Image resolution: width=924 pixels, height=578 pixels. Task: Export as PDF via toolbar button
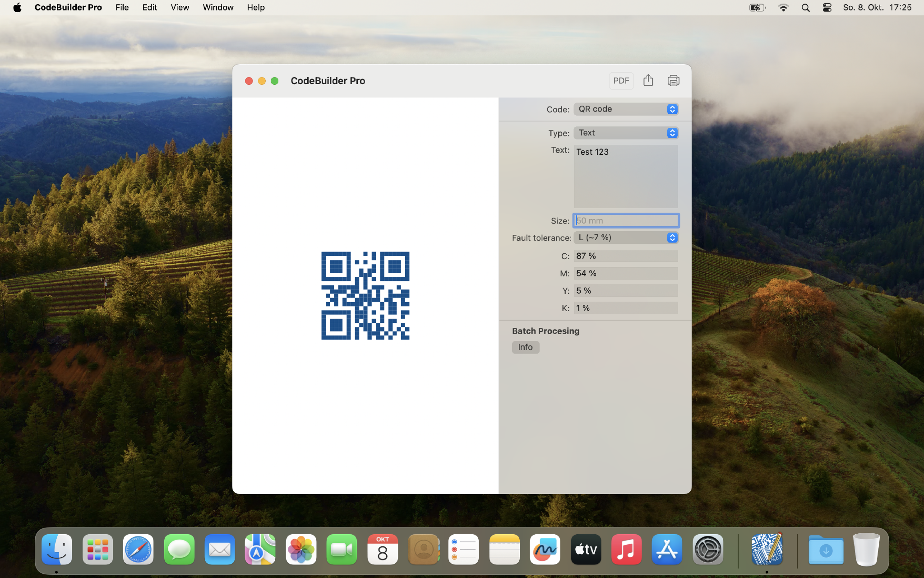[621, 81]
